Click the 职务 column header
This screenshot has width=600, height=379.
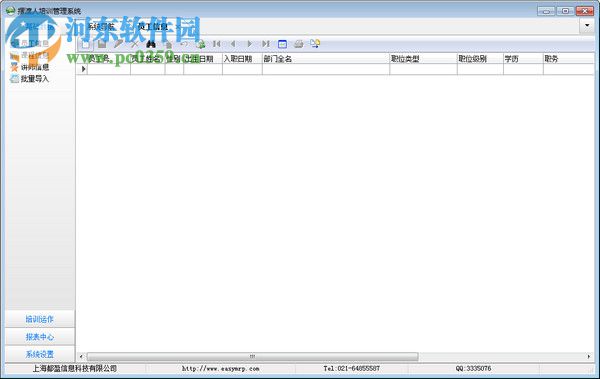569,59
